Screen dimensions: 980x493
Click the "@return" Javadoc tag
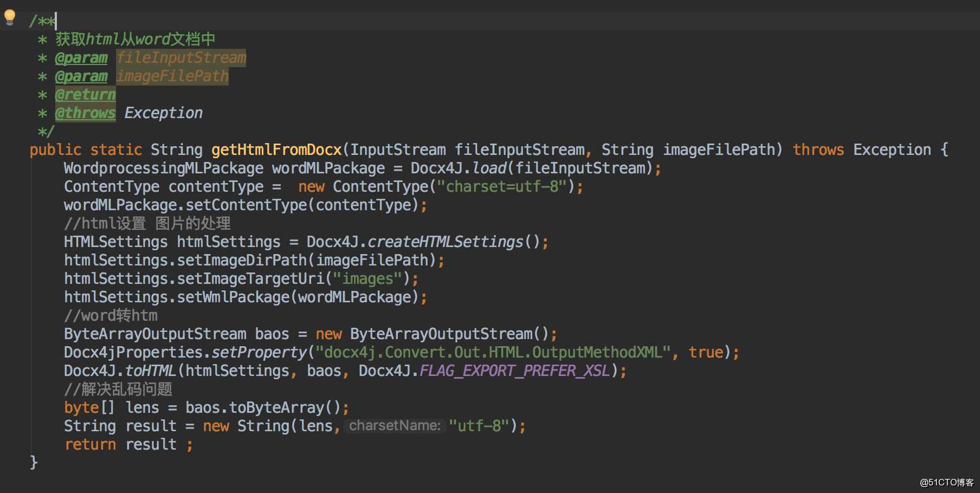[86, 94]
